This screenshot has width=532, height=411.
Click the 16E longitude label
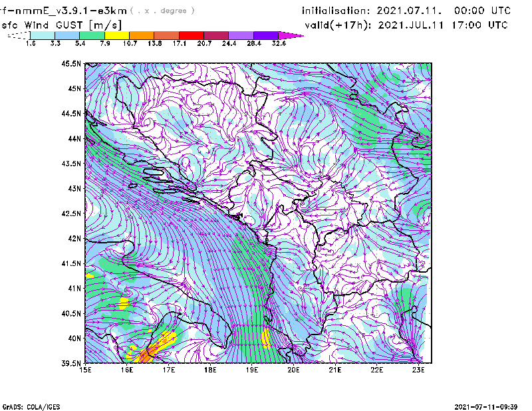pos(127,370)
